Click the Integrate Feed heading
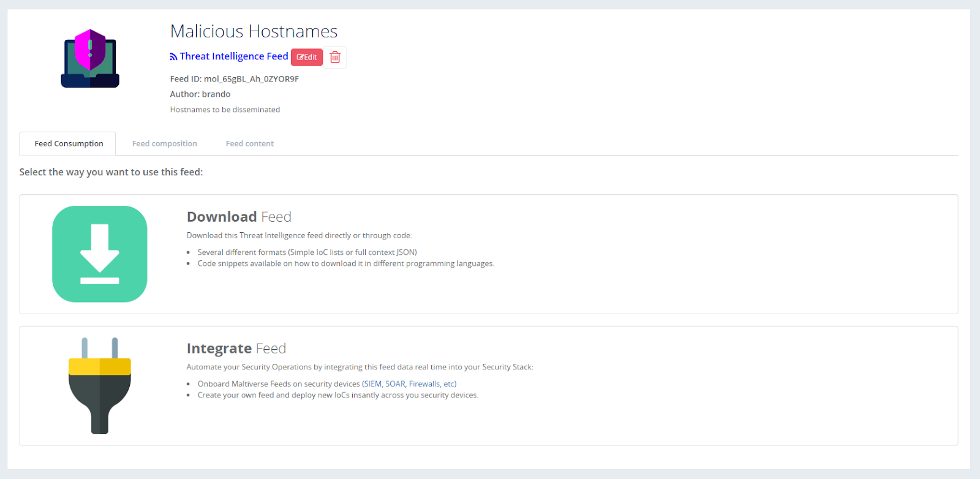 (236, 349)
